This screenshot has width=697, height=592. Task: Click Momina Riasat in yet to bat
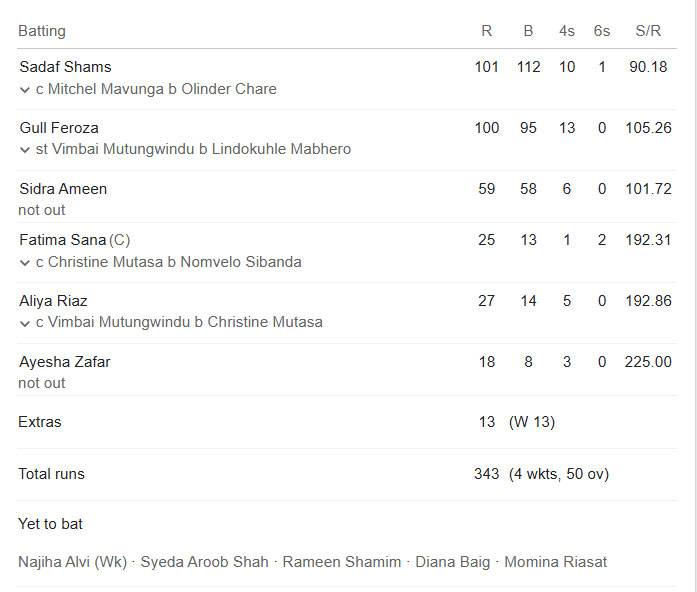coord(556,562)
